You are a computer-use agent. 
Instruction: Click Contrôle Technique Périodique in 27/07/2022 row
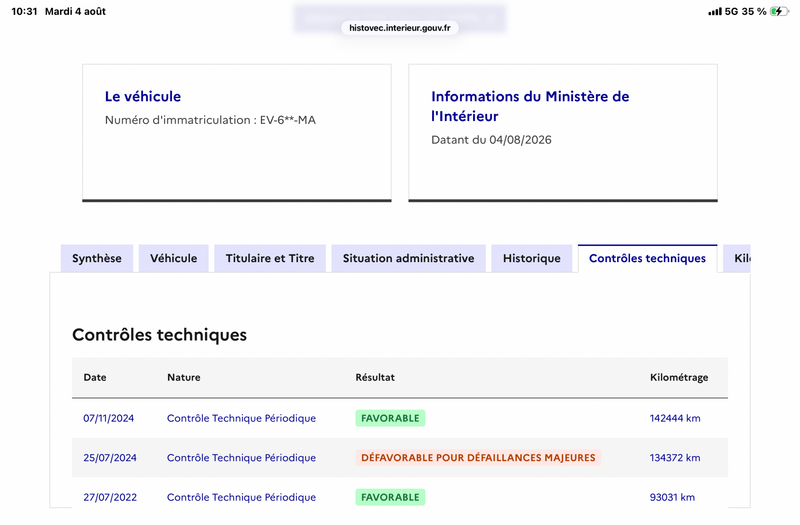pos(241,497)
